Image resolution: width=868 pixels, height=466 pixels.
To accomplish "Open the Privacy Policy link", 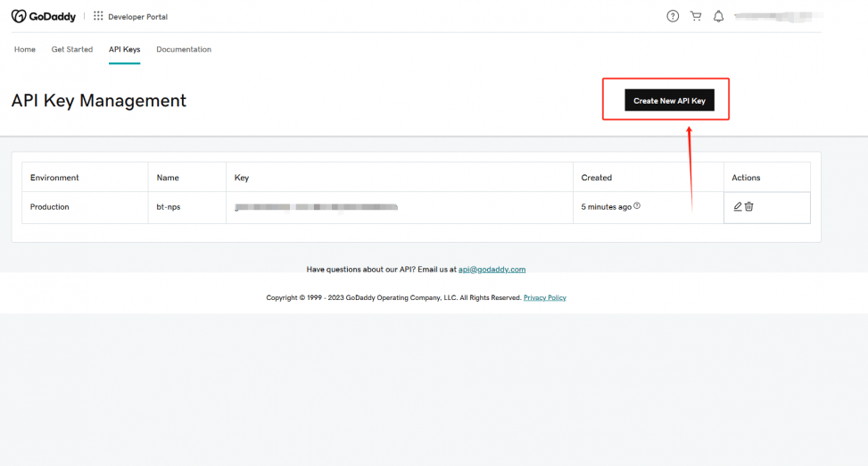I will click(x=545, y=297).
